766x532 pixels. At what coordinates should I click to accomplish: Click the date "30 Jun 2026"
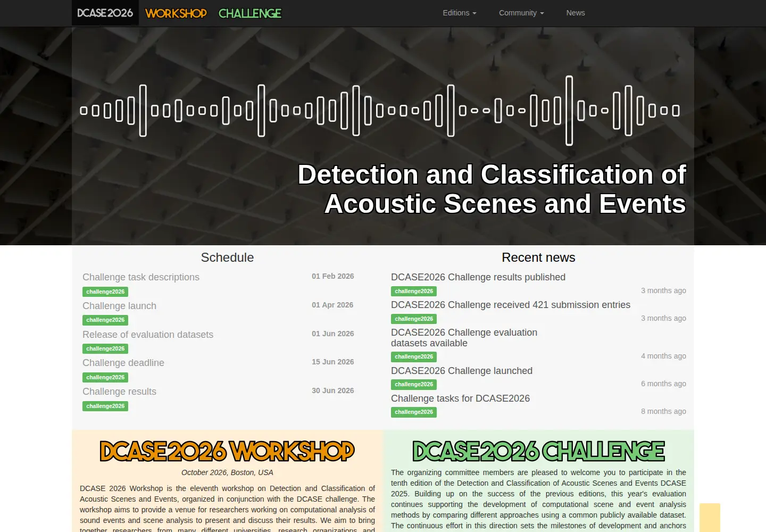pyautogui.click(x=333, y=390)
